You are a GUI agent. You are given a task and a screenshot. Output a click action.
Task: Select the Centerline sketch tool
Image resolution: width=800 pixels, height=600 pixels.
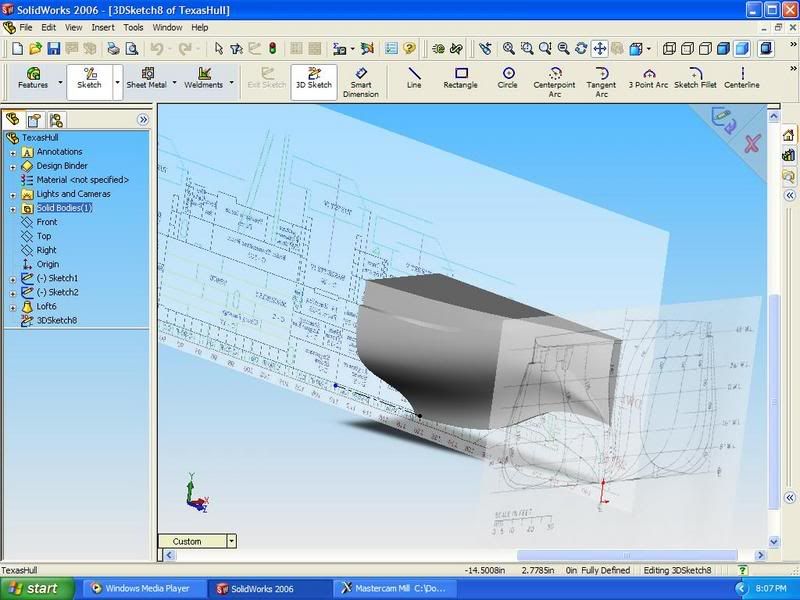point(742,78)
